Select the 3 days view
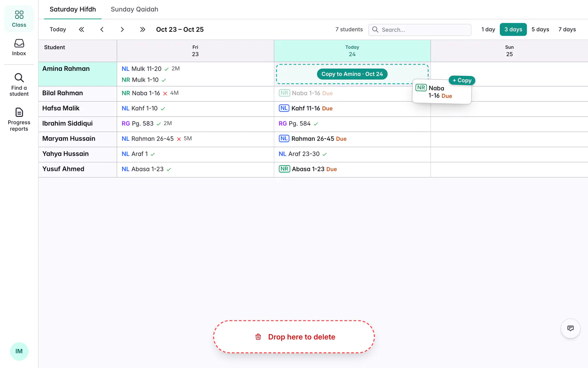 [x=513, y=29]
